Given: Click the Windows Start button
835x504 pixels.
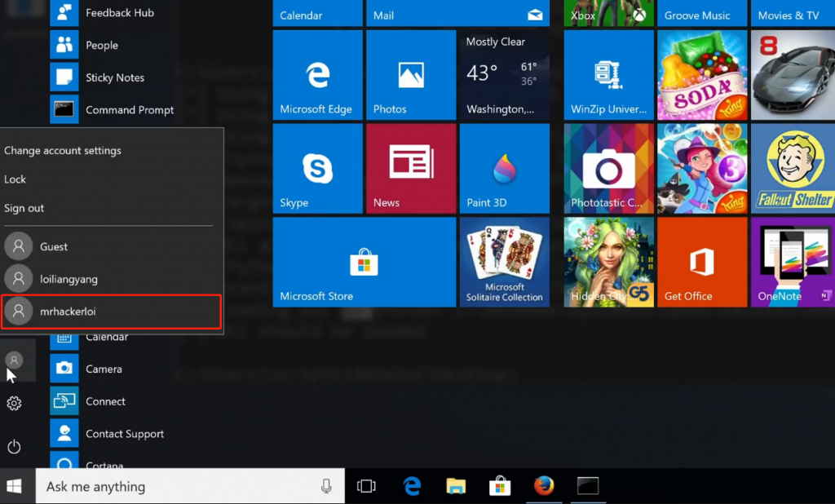Looking at the screenshot, I should tap(15, 486).
